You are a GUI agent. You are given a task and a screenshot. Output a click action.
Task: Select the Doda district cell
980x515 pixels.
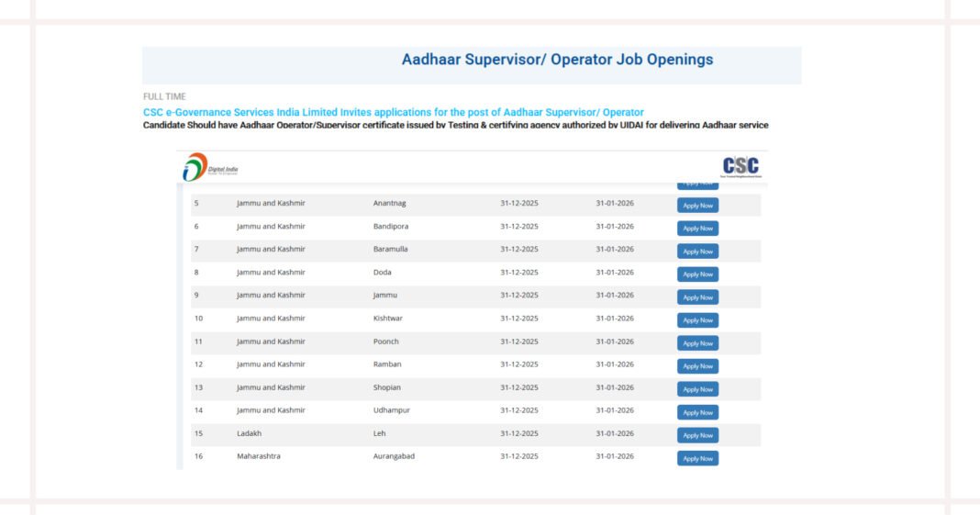[x=383, y=272]
